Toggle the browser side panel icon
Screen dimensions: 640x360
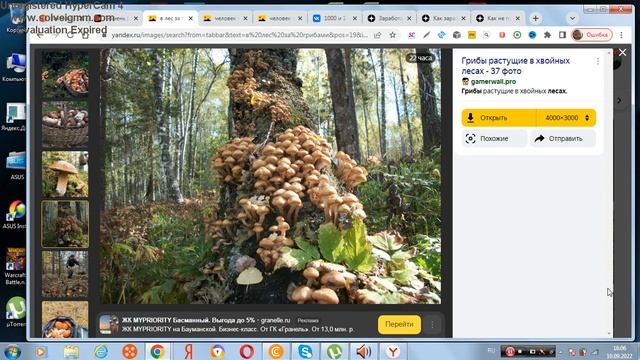pyautogui.click(x=562, y=35)
